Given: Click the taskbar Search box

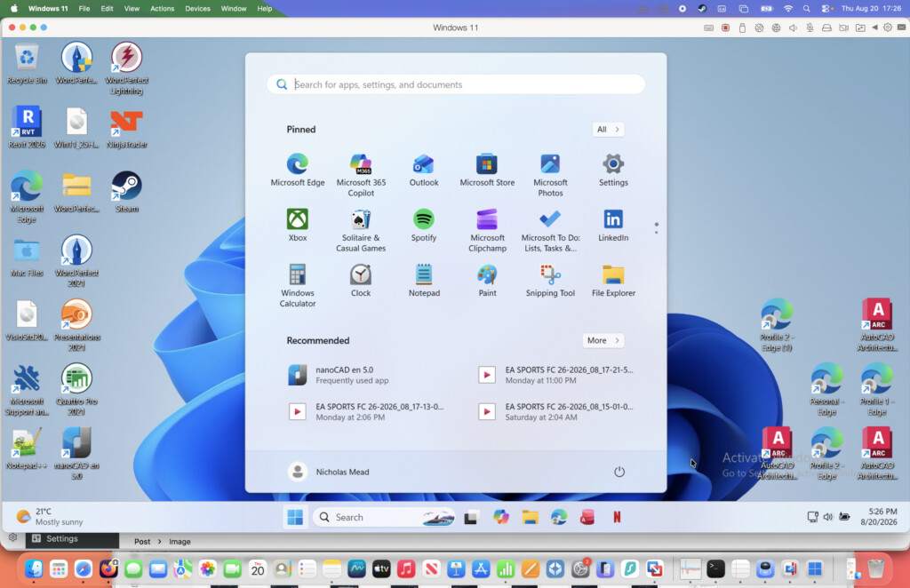Looking at the screenshot, I should pos(384,517).
